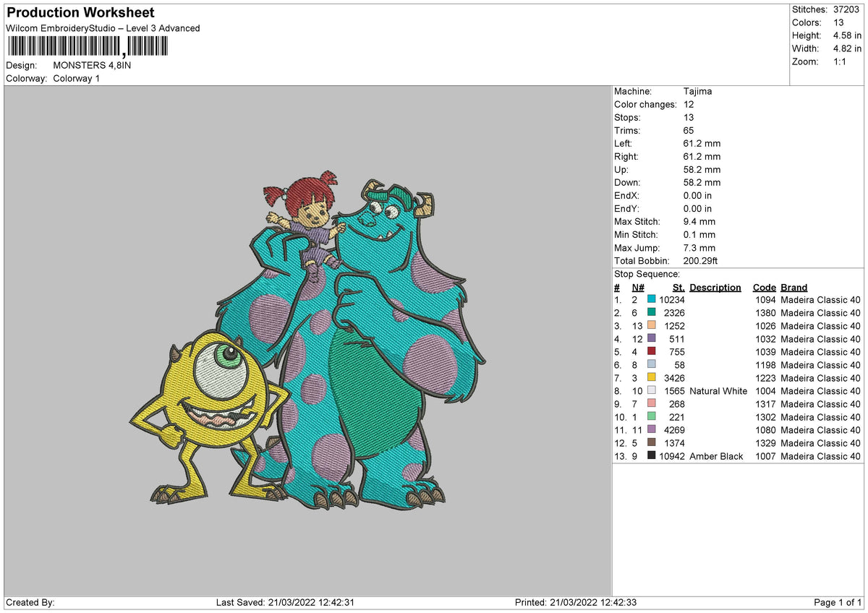Click the stitches count "37203"
Image resolution: width=868 pixels, height=613 pixels.
tap(846, 9)
